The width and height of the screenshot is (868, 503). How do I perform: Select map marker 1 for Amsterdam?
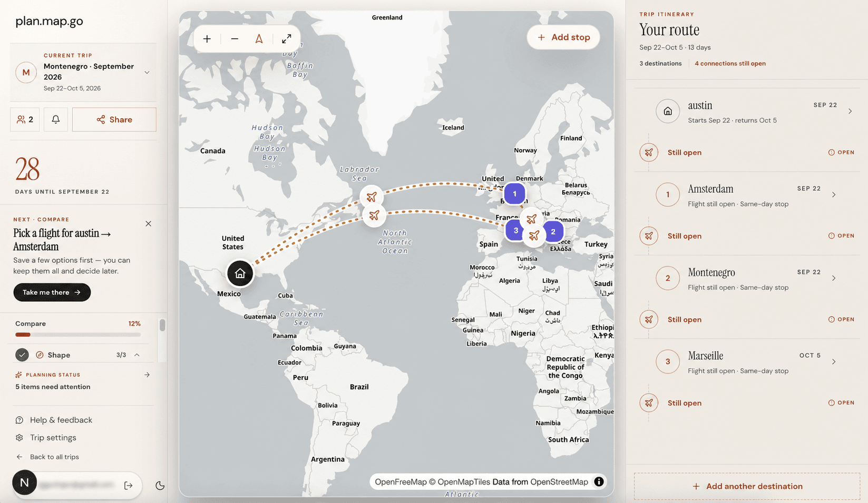click(x=514, y=194)
